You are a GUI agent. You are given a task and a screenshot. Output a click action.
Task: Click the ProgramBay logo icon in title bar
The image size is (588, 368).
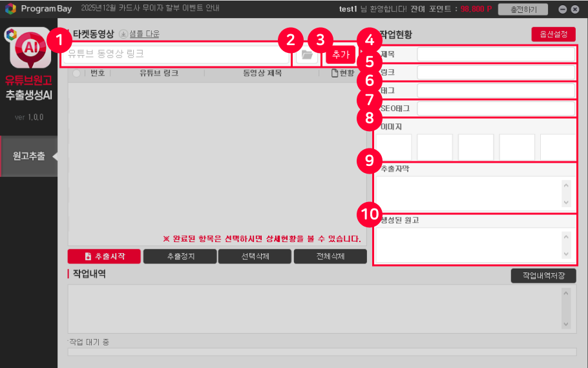click(10, 9)
